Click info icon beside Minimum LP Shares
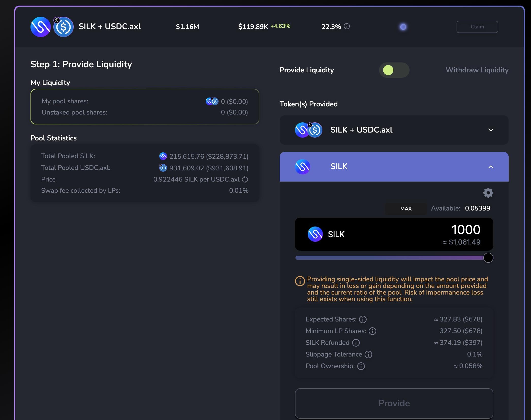The image size is (531, 420). click(372, 331)
